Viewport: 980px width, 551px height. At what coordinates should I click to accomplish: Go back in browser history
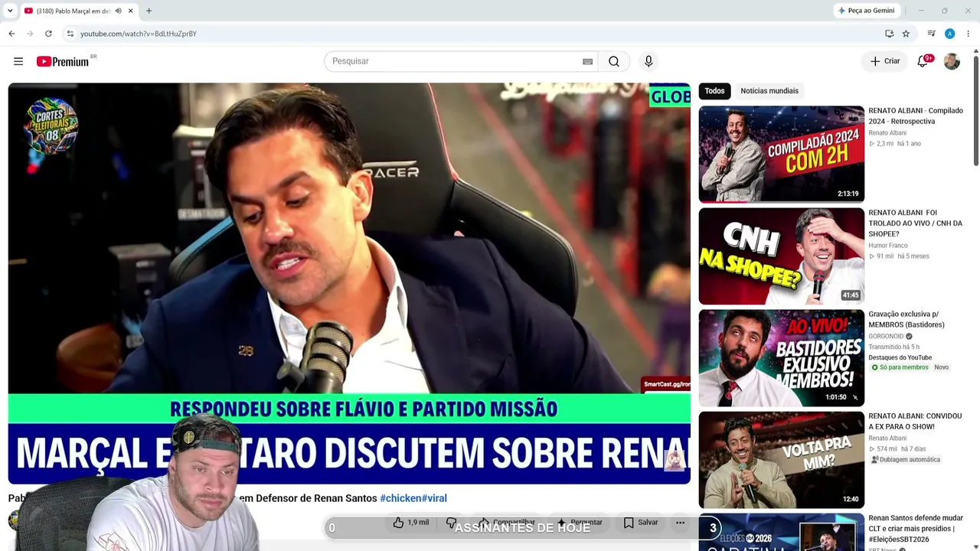click(x=11, y=34)
